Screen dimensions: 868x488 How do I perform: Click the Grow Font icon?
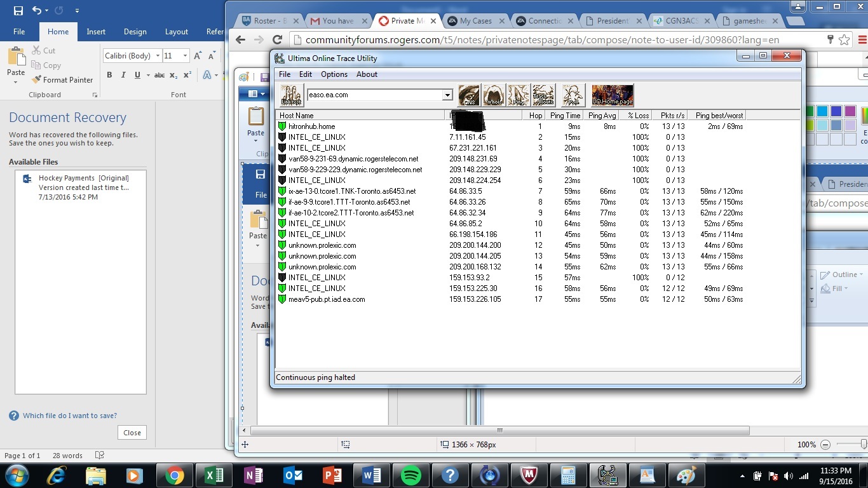[x=198, y=56]
